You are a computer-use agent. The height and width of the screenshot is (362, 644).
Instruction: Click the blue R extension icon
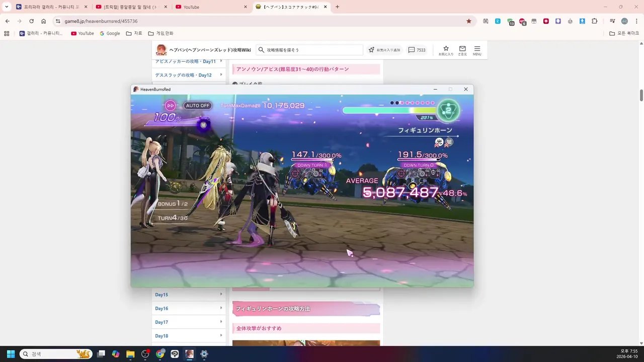[498, 21]
